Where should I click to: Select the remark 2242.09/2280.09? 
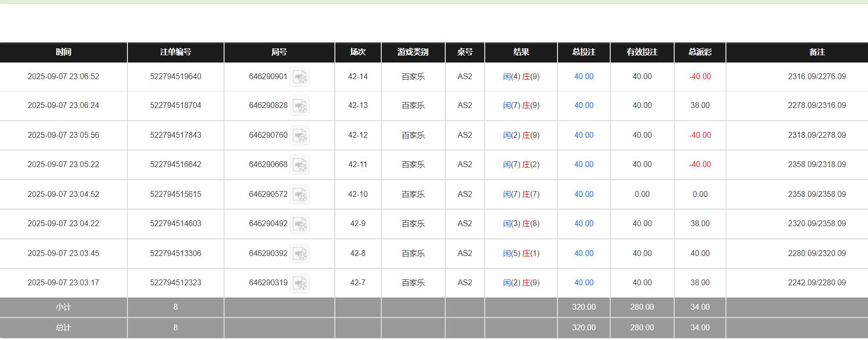816,283
